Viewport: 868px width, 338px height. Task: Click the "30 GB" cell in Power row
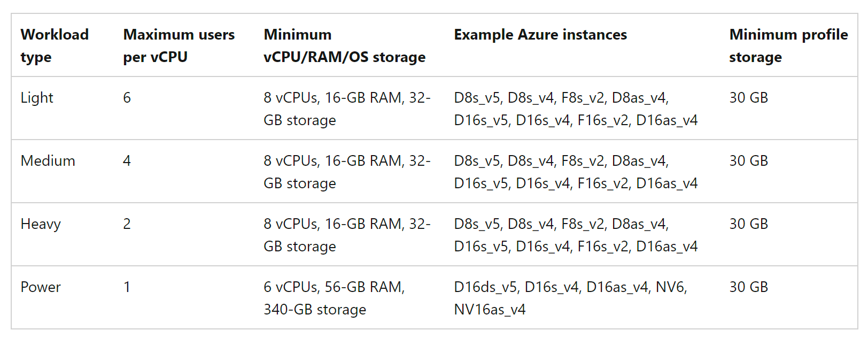coord(748,287)
